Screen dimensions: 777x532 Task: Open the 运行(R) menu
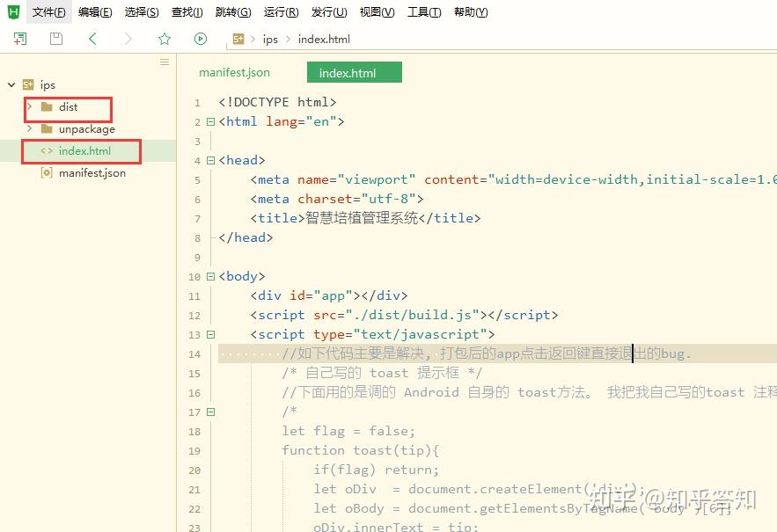[280, 11]
